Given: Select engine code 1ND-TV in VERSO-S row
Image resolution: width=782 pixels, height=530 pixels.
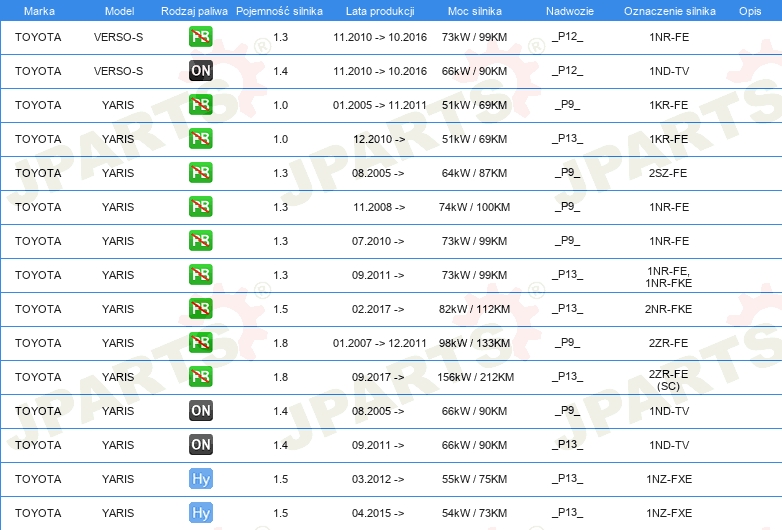Looking at the screenshot, I should (669, 71).
